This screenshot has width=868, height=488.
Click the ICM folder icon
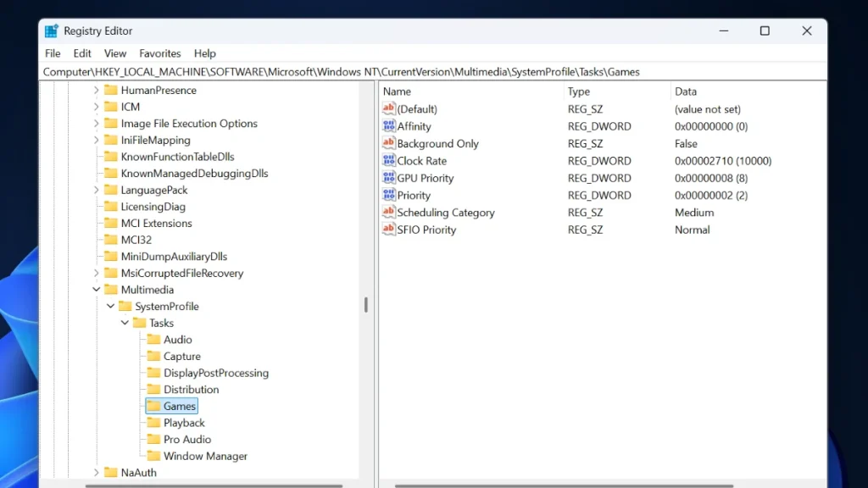pyautogui.click(x=111, y=106)
